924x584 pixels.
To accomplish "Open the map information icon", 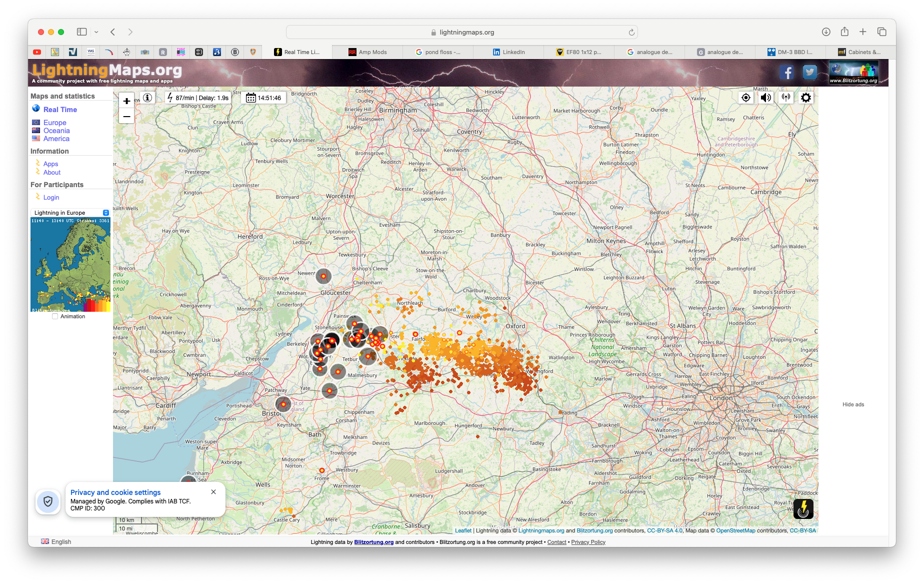I will click(x=147, y=98).
